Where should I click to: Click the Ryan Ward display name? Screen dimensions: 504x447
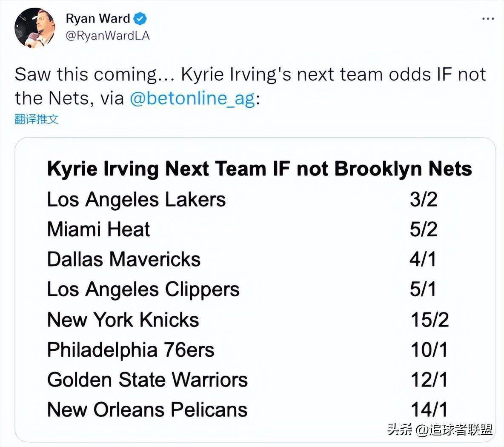98,19
